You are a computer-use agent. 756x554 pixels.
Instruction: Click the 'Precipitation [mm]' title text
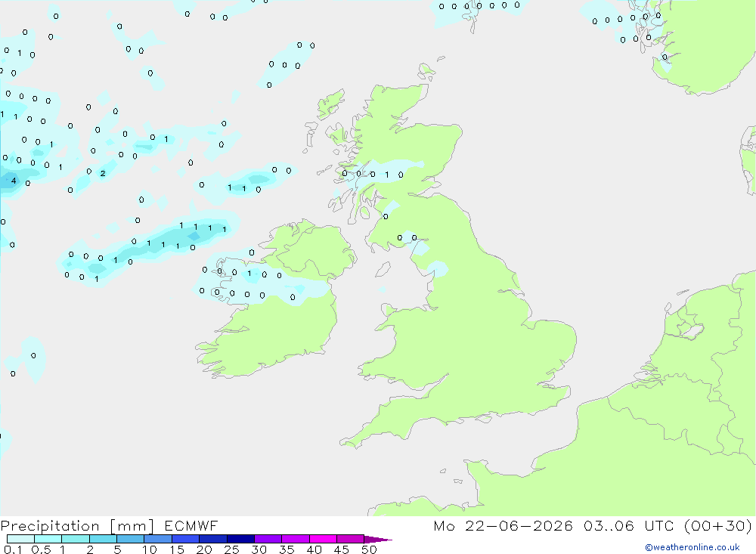(77, 525)
